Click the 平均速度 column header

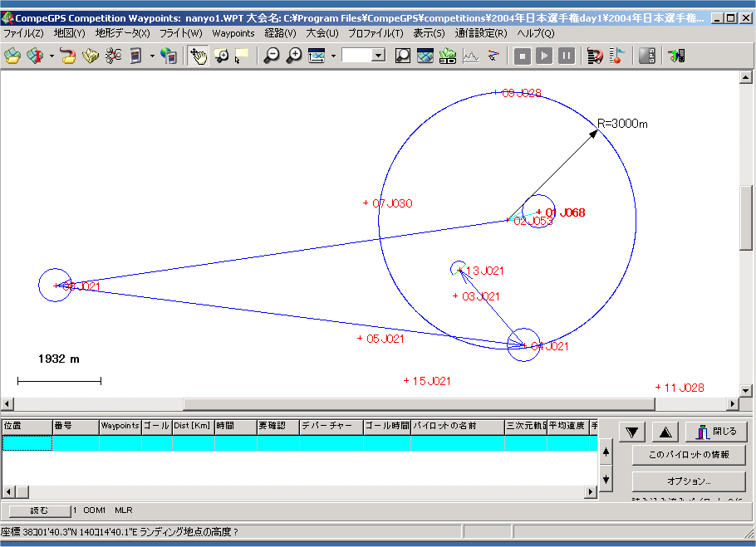pos(568,427)
